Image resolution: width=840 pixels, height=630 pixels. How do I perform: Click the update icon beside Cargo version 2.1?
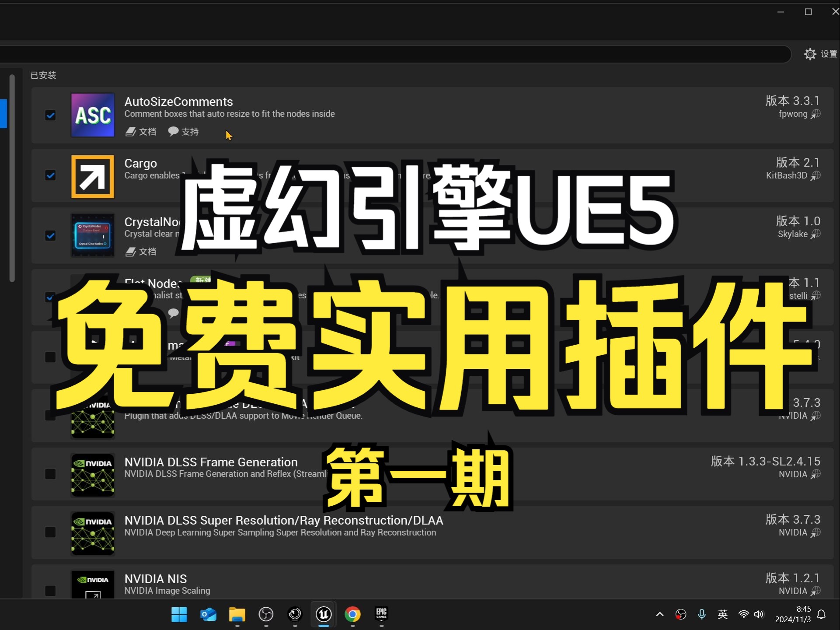(x=816, y=175)
